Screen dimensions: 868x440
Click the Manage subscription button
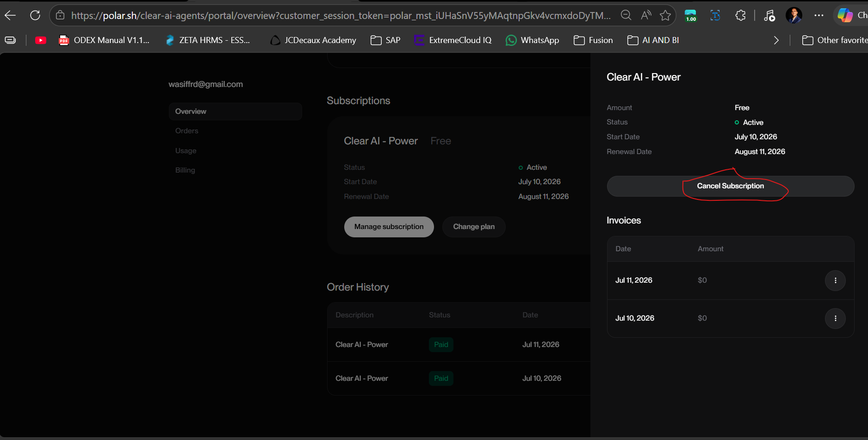[x=389, y=227]
